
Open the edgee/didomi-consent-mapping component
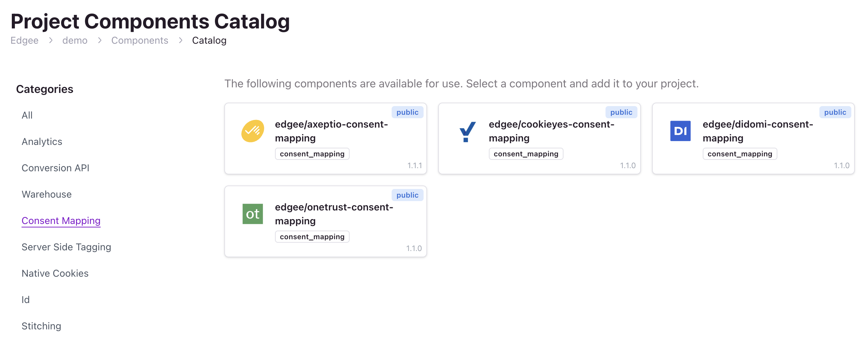tap(753, 138)
